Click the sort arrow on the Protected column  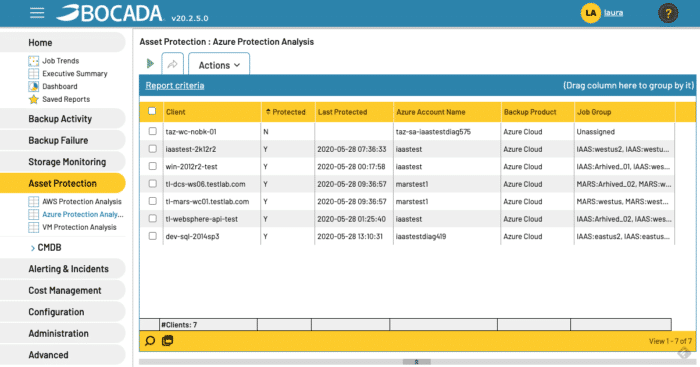268,112
